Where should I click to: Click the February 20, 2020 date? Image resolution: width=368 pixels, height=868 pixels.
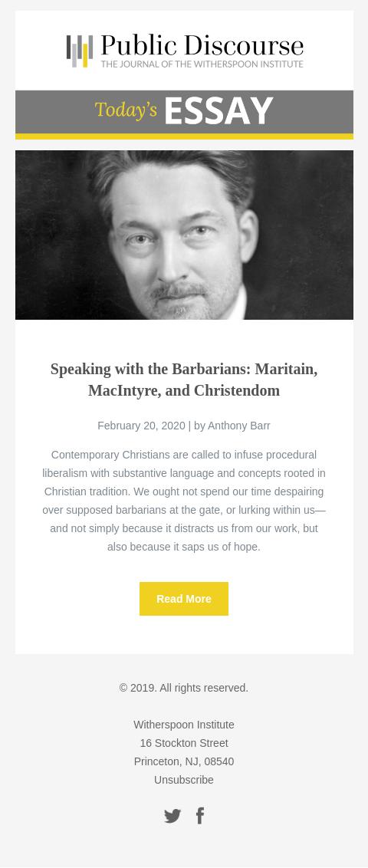click(141, 426)
